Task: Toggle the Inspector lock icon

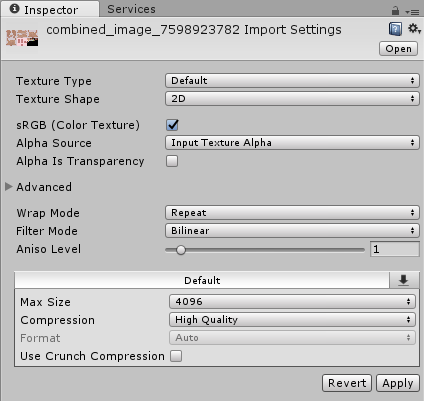Action: click(x=395, y=11)
